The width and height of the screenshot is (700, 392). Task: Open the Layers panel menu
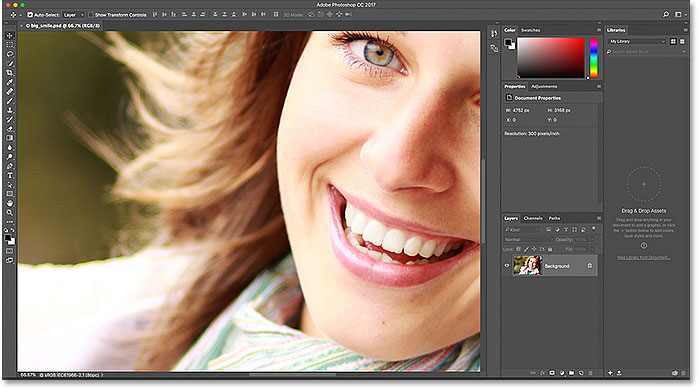pos(599,218)
